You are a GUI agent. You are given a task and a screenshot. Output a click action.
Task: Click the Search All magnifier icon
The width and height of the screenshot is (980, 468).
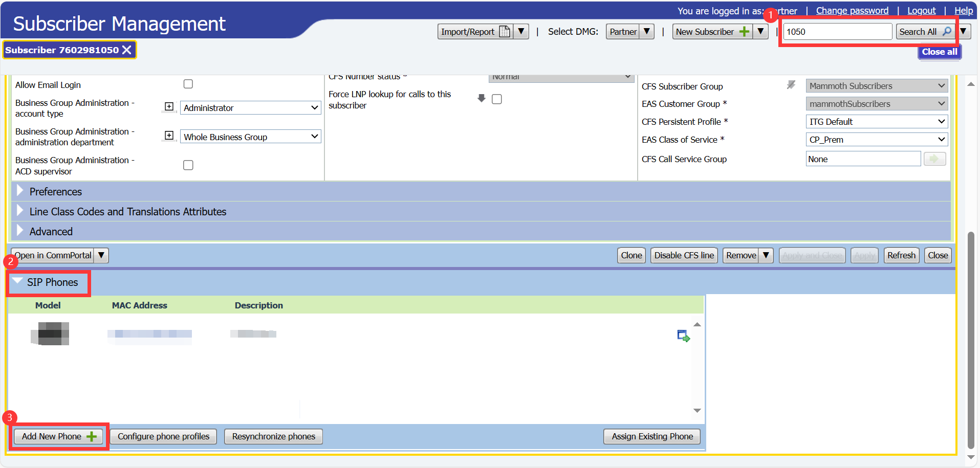click(947, 32)
